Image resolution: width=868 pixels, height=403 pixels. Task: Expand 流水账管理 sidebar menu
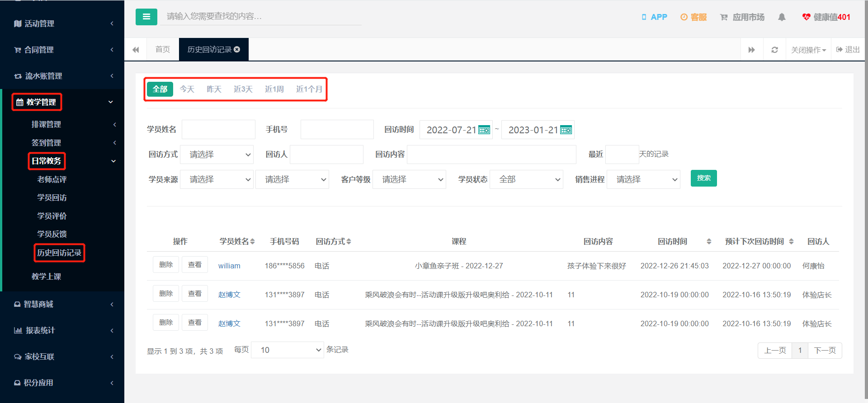point(62,76)
